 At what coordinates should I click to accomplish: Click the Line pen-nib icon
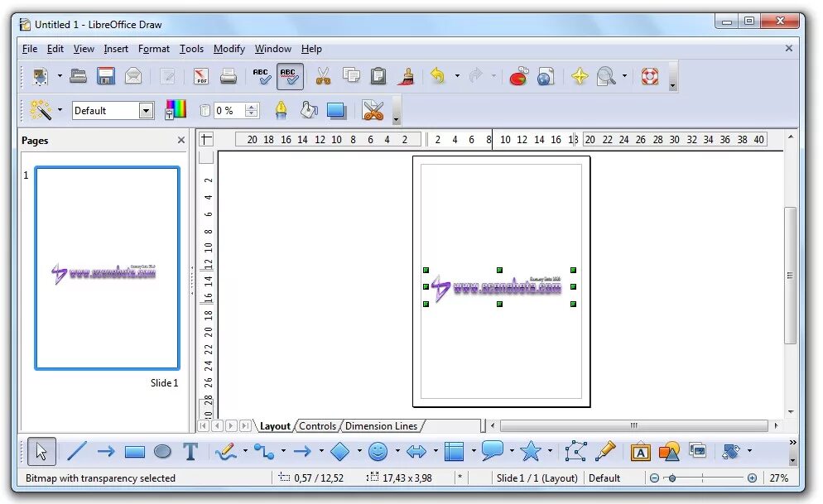pyautogui.click(x=282, y=110)
